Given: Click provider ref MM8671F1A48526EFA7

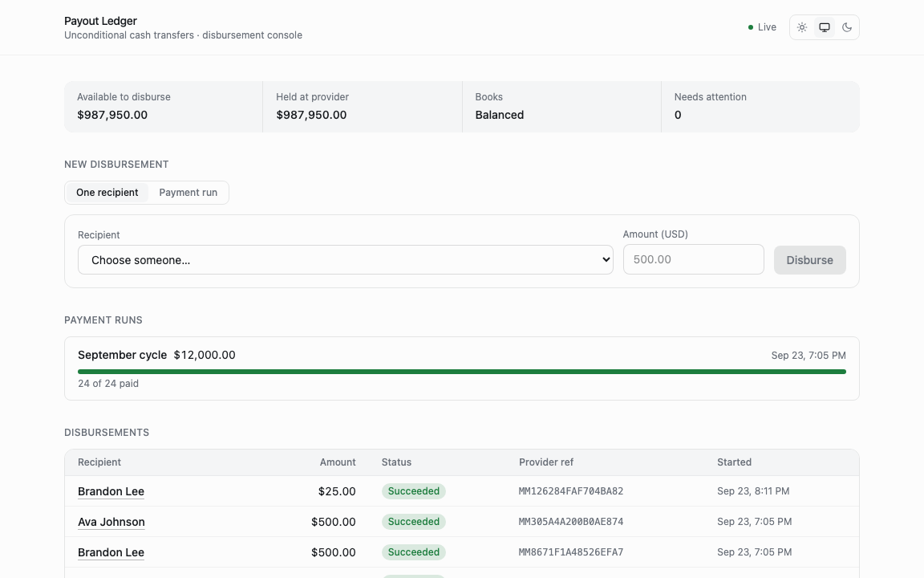Looking at the screenshot, I should [x=571, y=552].
